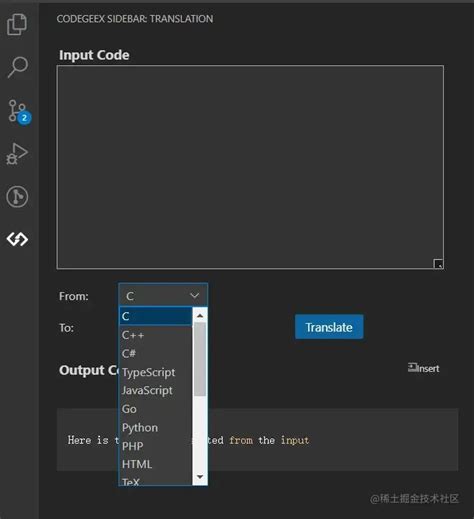This screenshot has height=519, width=474.
Task: Click the language list scrollbar thumb
Action: tap(200, 359)
